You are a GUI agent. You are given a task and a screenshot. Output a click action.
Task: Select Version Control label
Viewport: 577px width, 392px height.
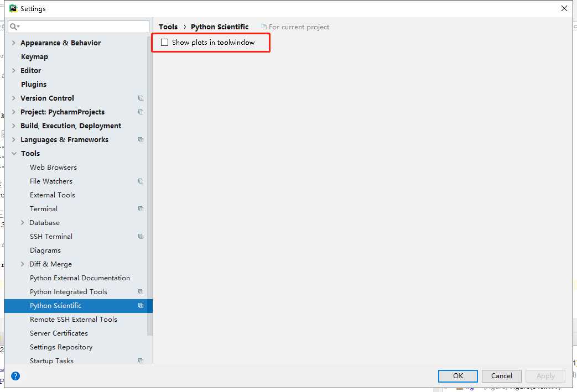pyautogui.click(x=47, y=98)
